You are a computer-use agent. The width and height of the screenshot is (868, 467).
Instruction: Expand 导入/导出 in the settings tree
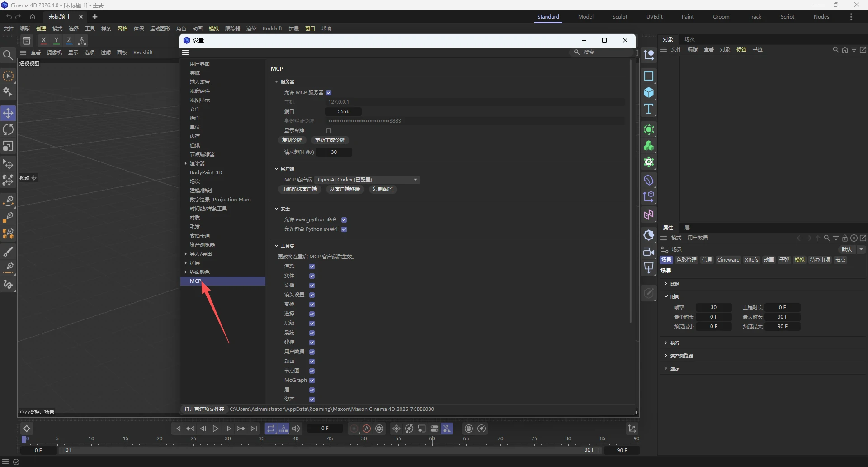(186, 254)
